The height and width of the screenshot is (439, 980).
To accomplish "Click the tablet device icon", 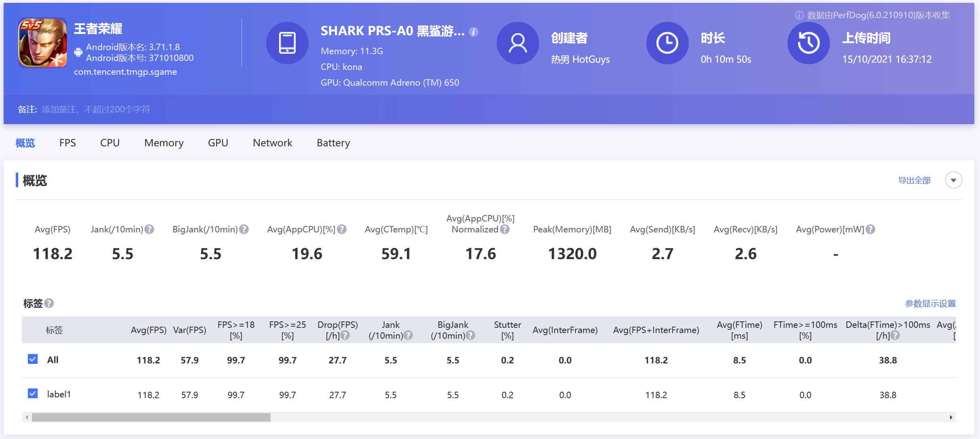I will click(x=287, y=43).
